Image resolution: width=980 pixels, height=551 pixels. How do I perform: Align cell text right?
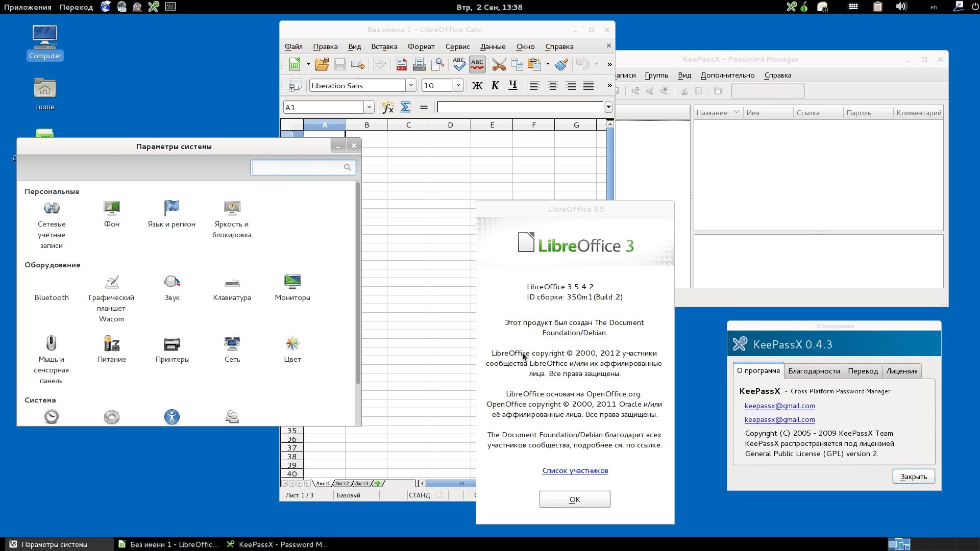[571, 86]
